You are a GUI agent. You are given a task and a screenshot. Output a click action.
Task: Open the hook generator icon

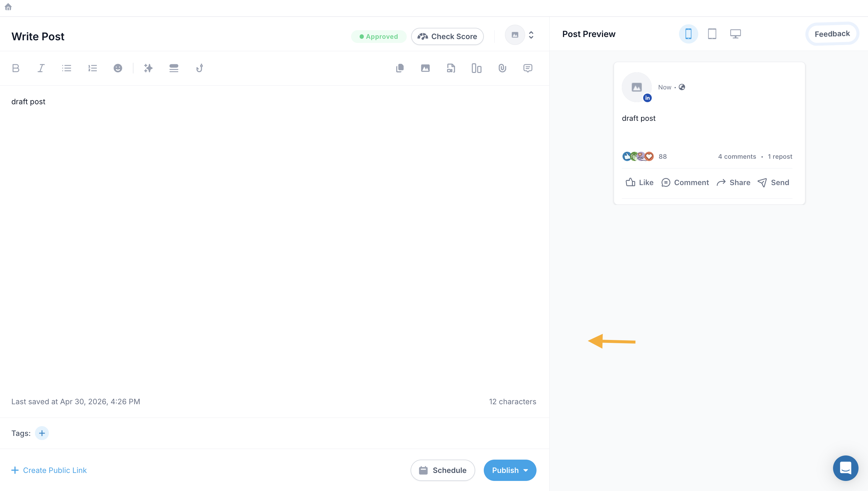(199, 68)
